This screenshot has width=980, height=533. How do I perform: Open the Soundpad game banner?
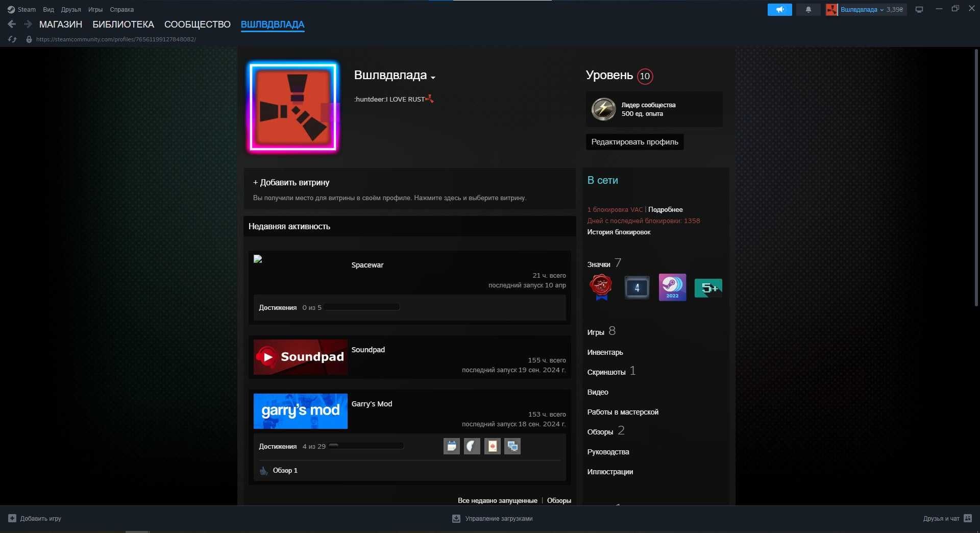(301, 357)
